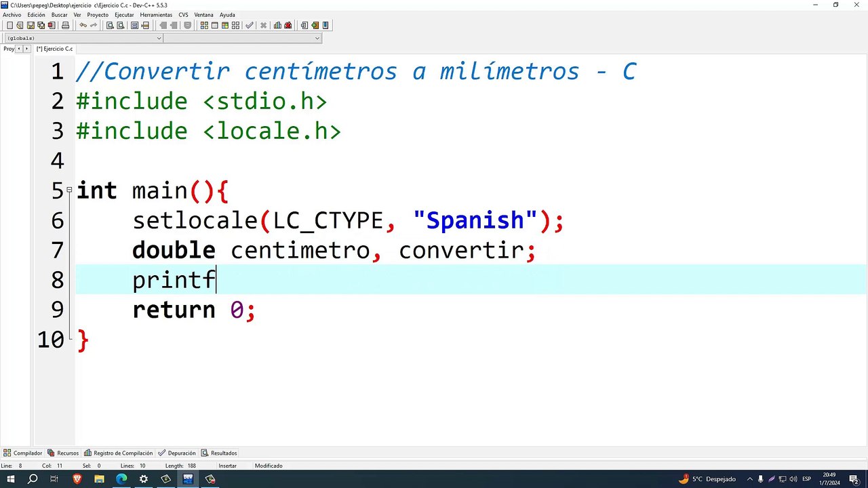Open the Ejecutar menu
868x488 pixels.
click(124, 15)
